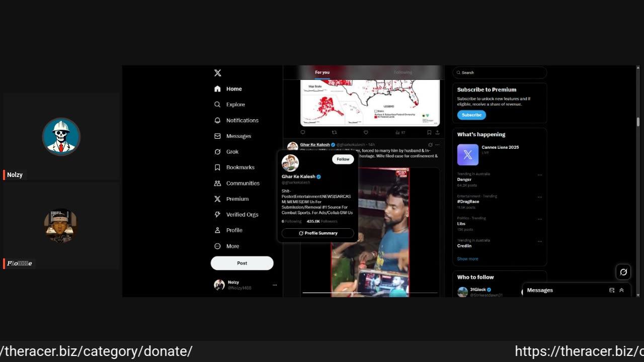View analytics of the map post
This screenshot has height=362, width=644.
tap(400, 132)
